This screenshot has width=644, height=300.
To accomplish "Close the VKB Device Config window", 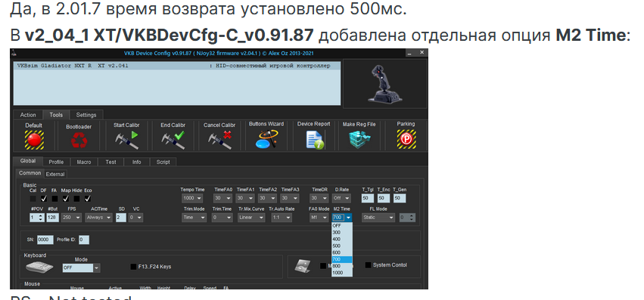I will click(422, 53).
